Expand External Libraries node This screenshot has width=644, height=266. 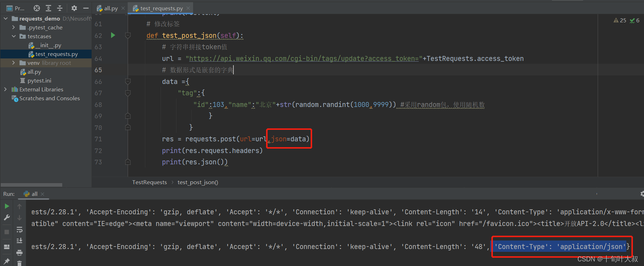pos(5,89)
